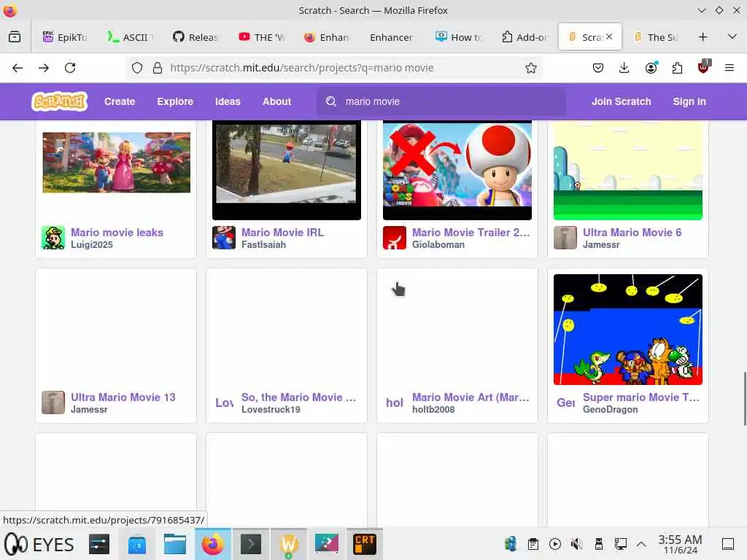Open So, the Mario Movie ... link
Viewport: 747px width, 560px height.
(x=298, y=397)
